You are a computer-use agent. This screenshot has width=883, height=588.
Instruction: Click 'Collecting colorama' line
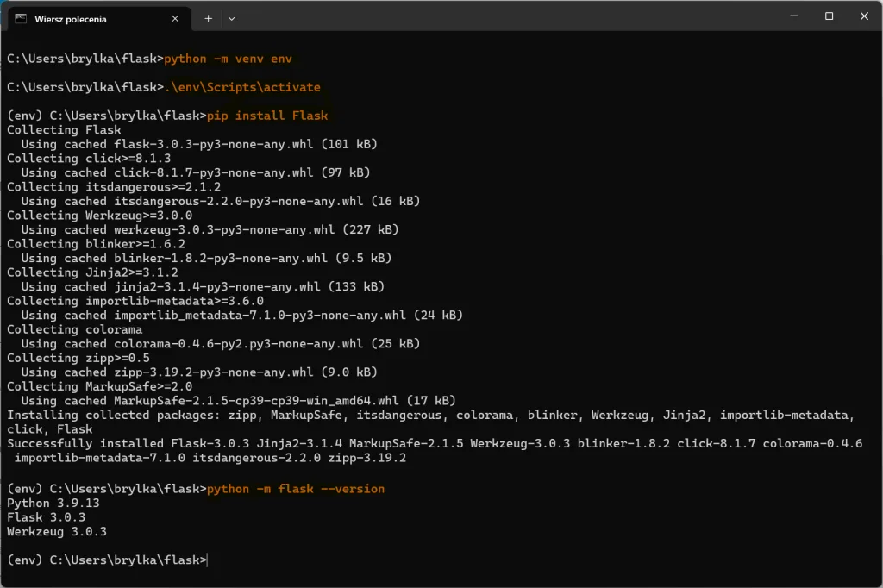74,329
